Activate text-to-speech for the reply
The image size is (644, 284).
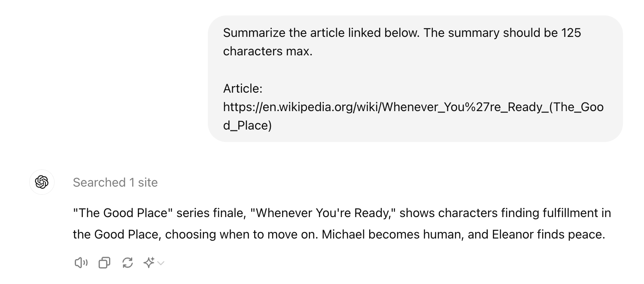81,263
